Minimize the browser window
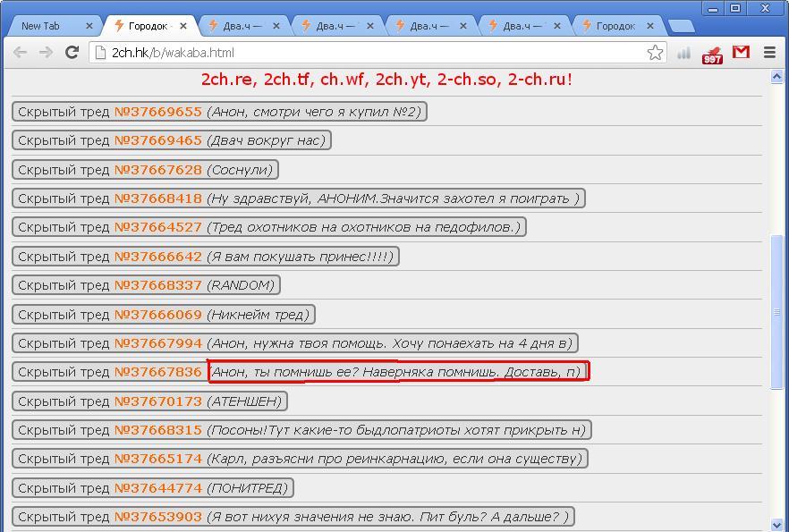 [x=712, y=8]
